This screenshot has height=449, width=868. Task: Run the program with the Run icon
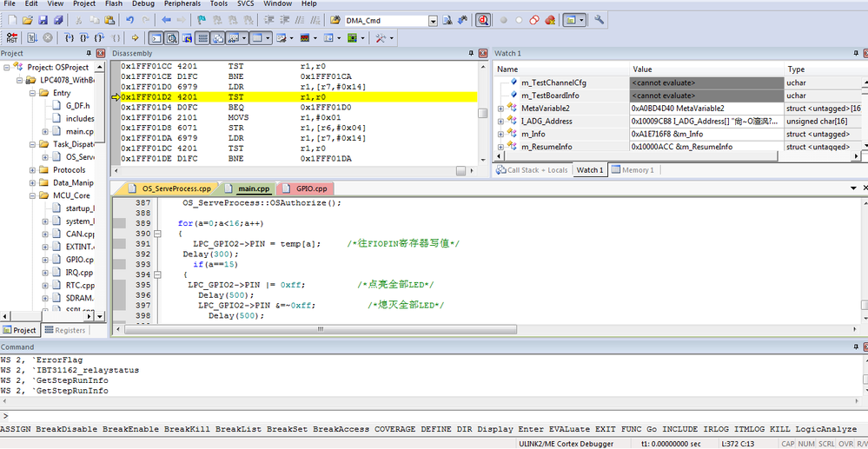tap(33, 38)
